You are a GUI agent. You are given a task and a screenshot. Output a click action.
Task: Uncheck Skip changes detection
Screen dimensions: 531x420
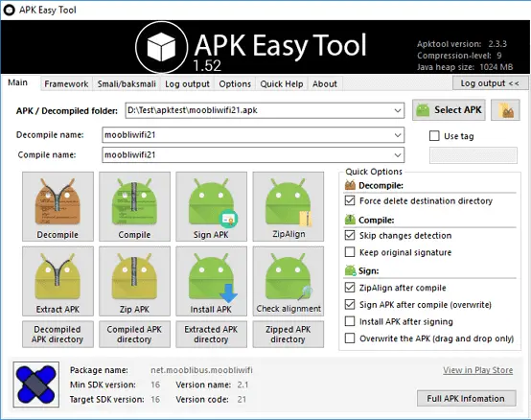[350, 235]
